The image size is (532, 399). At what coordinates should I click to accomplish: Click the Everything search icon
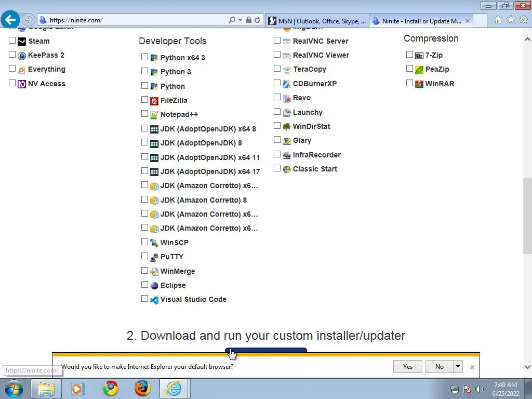point(22,70)
